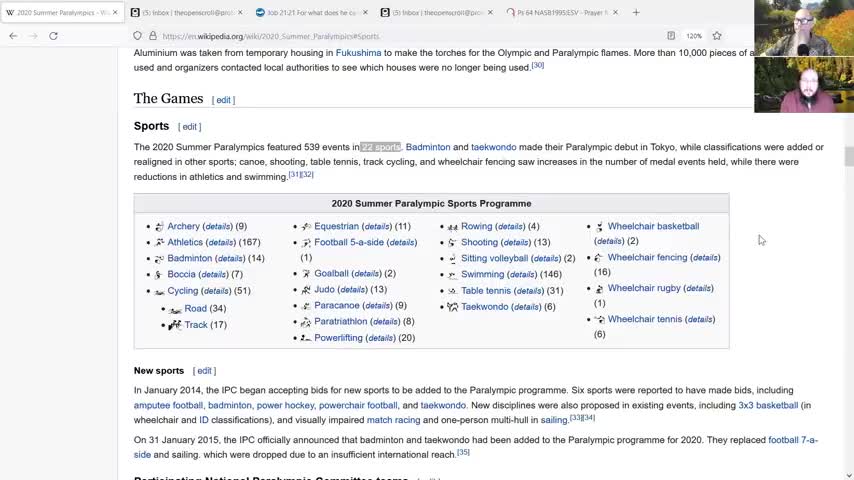Open a new tab with plus button

[x=636, y=12]
